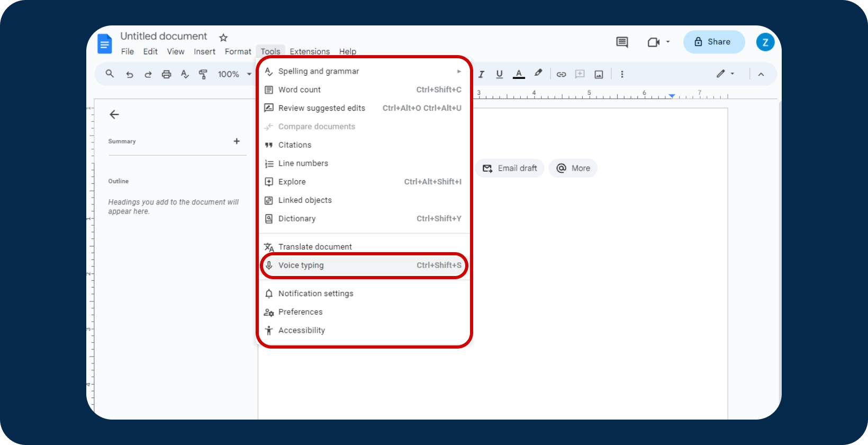Open the 100% zoom dropdown

point(234,74)
